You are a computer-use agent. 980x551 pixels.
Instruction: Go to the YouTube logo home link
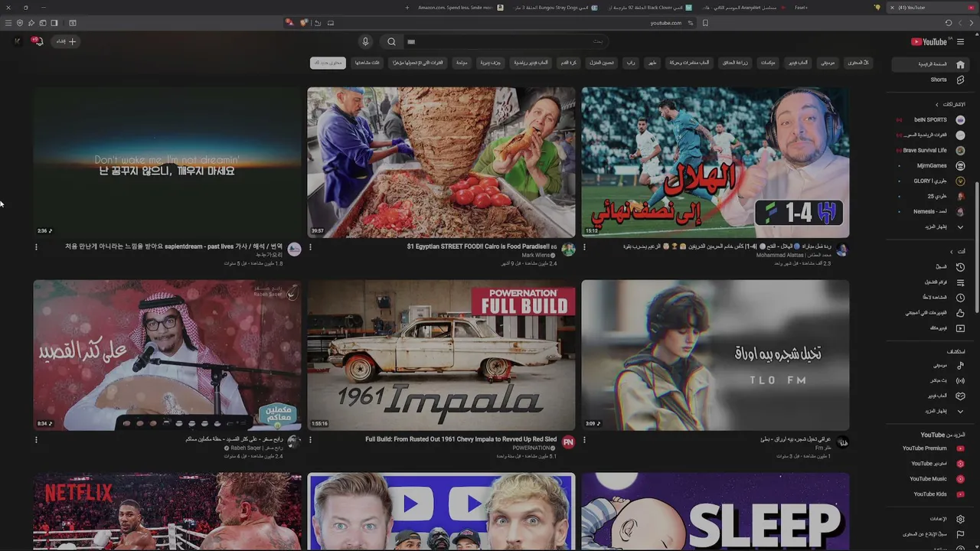pyautogui.click(x=929, y=42)
